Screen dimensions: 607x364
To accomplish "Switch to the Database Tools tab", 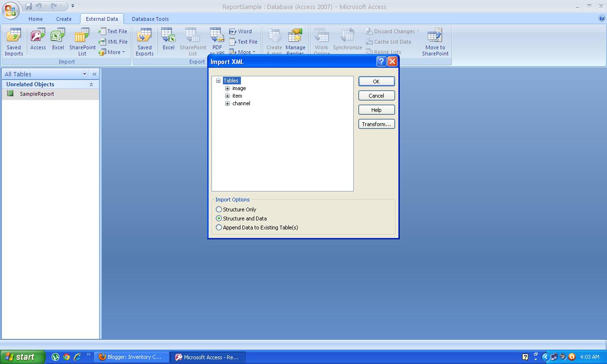I will 150,19.
